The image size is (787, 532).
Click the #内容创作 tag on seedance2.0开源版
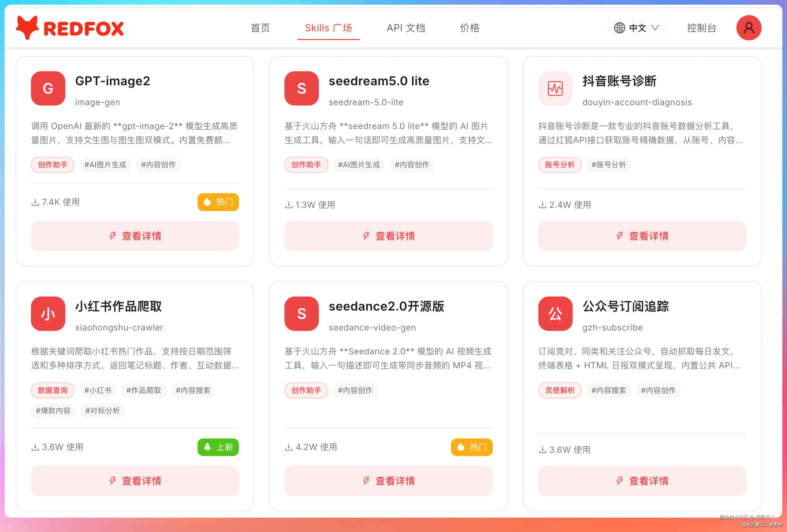(x=355, y=390)
